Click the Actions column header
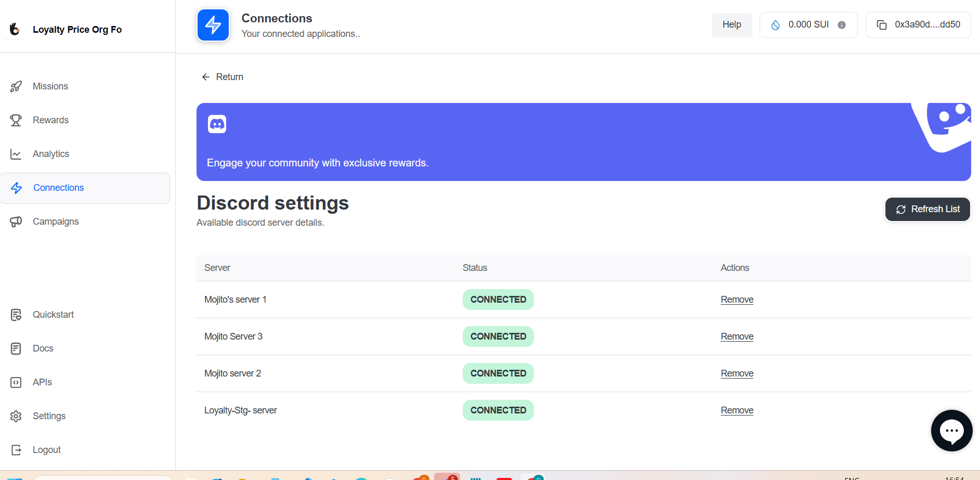 tap(735, 268)
